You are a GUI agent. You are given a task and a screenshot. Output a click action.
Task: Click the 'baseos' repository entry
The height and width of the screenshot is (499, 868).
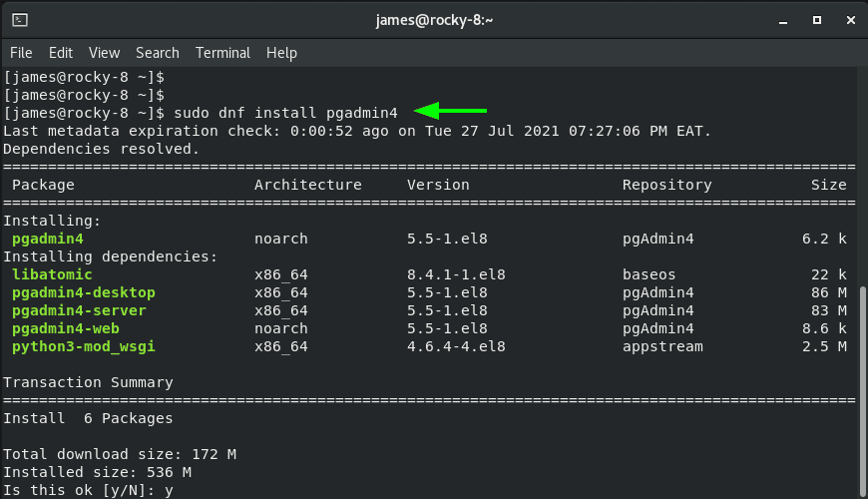coord(649,274)
